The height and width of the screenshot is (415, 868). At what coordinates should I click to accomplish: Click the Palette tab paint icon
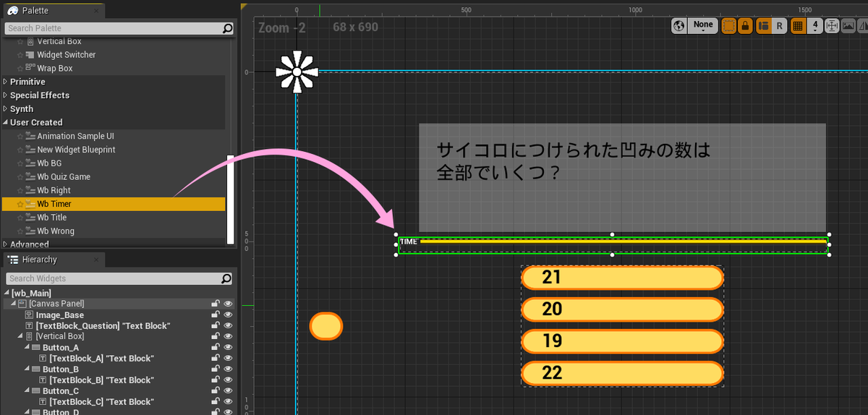(x=13, y=10)
